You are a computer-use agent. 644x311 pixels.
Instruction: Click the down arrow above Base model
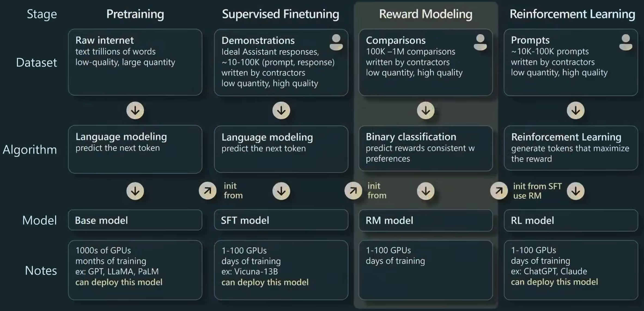click(135, 191)
